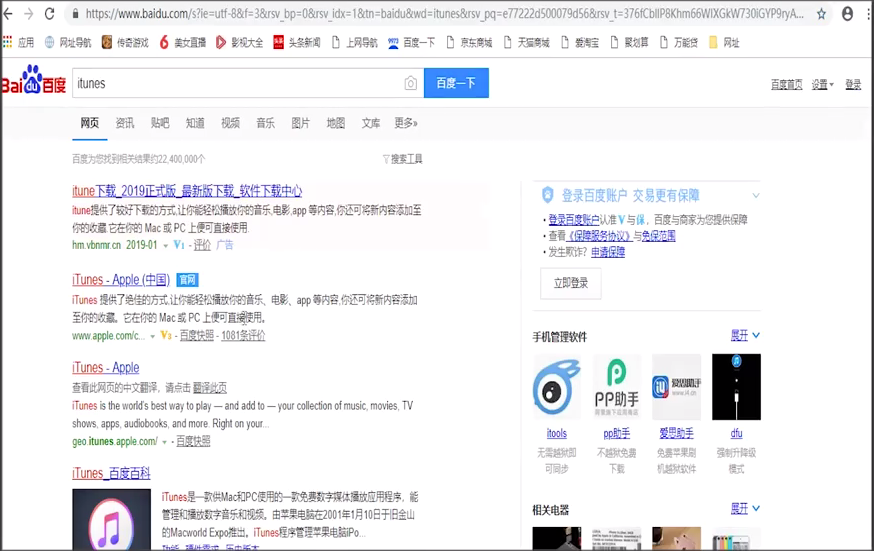874x551 pixels.
Task: Open the PP助手 app thumbnail
Action: click(x=616, y=387)
